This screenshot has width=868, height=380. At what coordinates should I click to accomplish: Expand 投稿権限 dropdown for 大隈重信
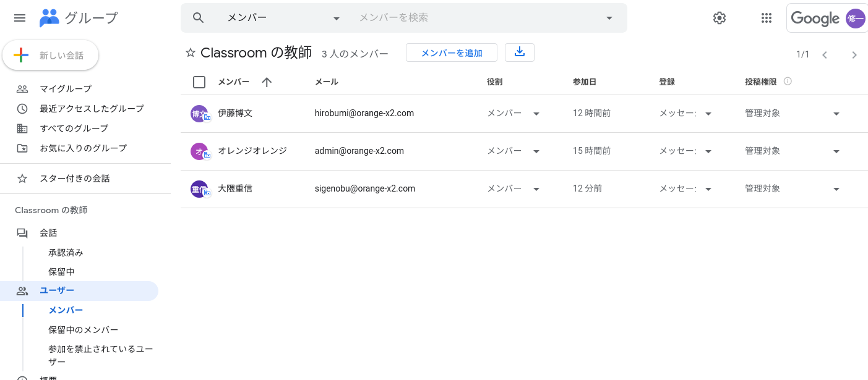pos(836,189)
